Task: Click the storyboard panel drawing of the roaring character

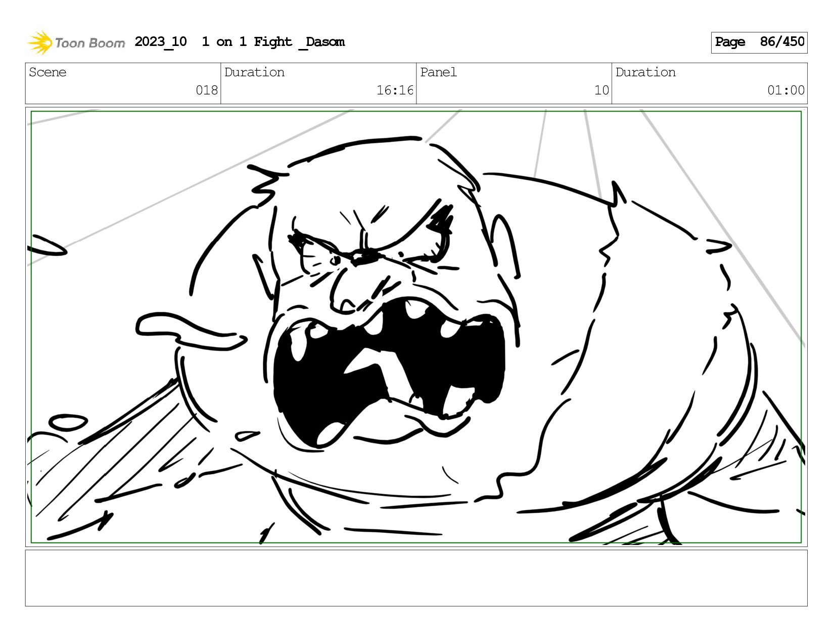Action: point(416,327)
